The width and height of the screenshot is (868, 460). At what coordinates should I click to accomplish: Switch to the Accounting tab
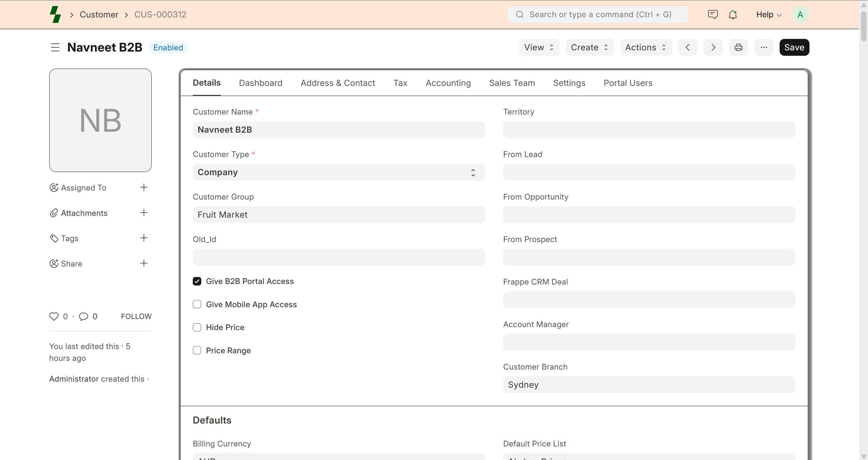(x=448, y=83)
